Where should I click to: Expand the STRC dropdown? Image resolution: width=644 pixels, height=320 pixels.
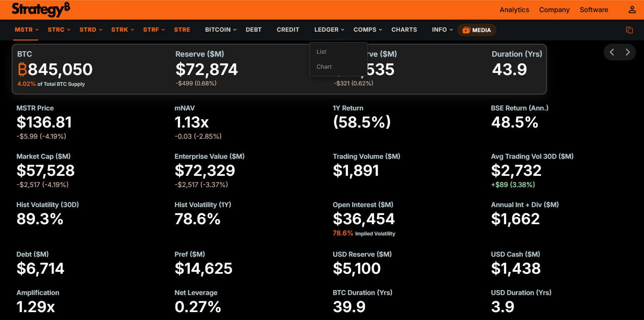[x=59, y=30]
